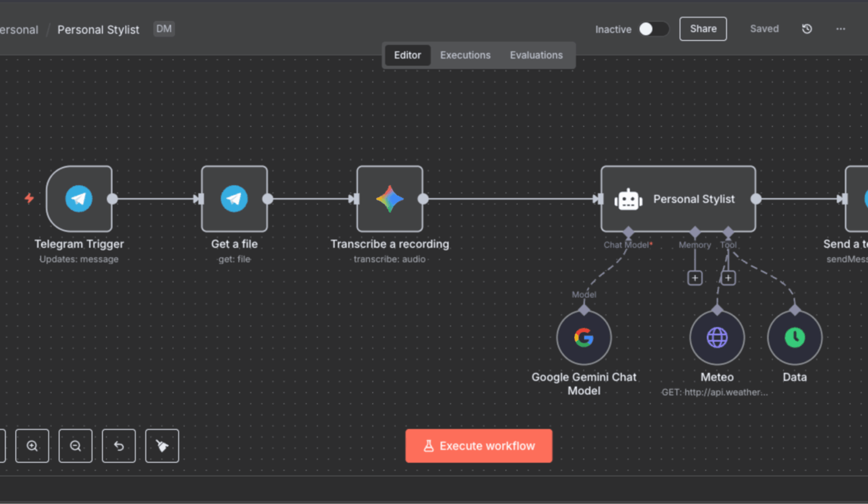Screen dimensions: 868x504
Task: Zoom in on the canvas
Action: click(32, 446)
